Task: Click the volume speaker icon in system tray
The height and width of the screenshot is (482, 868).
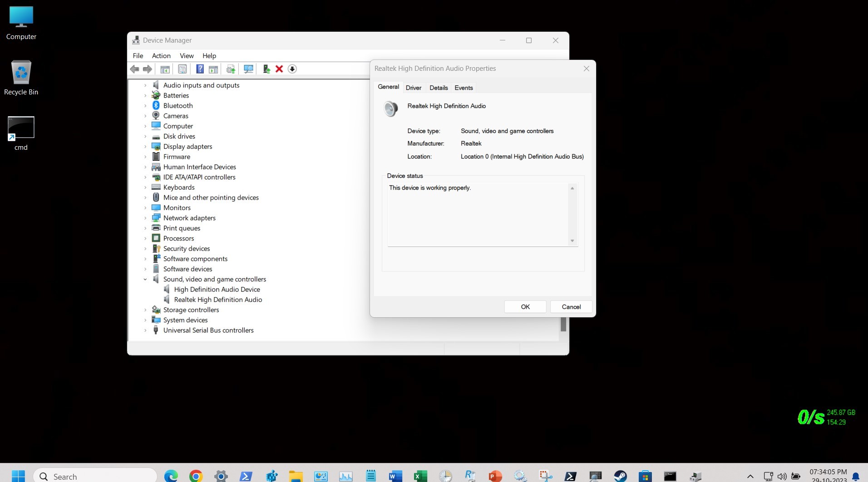Action: click(x=782, y=477)
